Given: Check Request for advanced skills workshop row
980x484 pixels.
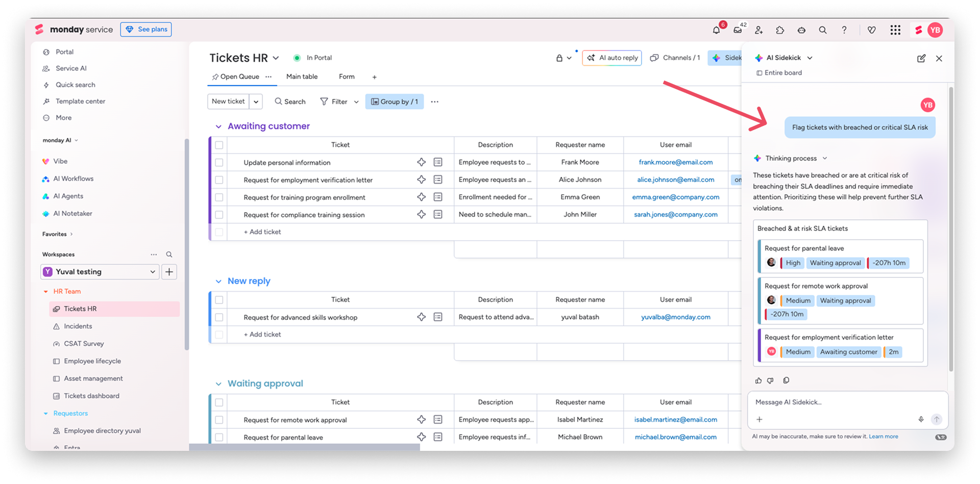Looking at the screenshot, I should coord(219,317).
